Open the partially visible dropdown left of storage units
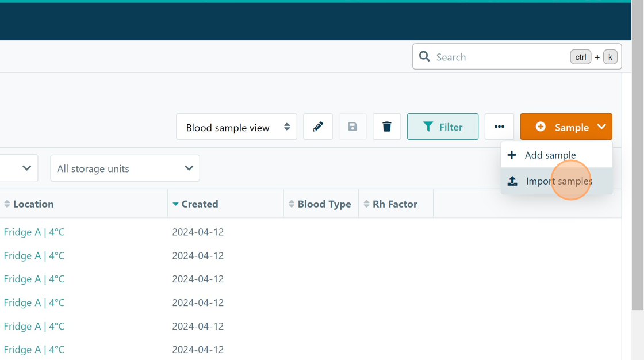The width and height of the screenshot is (644, 360). click(19, 168)
